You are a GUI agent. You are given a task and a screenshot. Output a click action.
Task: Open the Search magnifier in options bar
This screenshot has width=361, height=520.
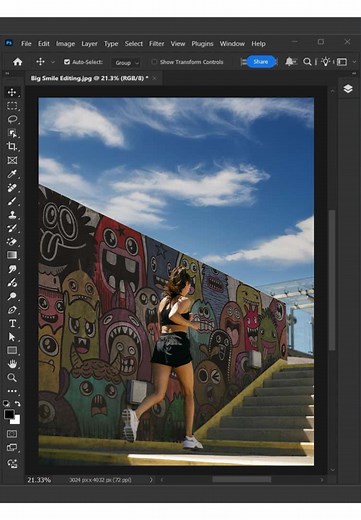tap(307, 62)
